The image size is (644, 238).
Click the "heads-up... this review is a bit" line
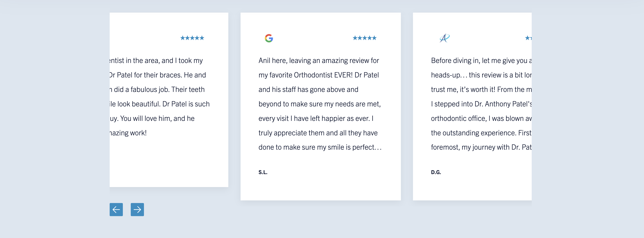(x=481, y=75)
